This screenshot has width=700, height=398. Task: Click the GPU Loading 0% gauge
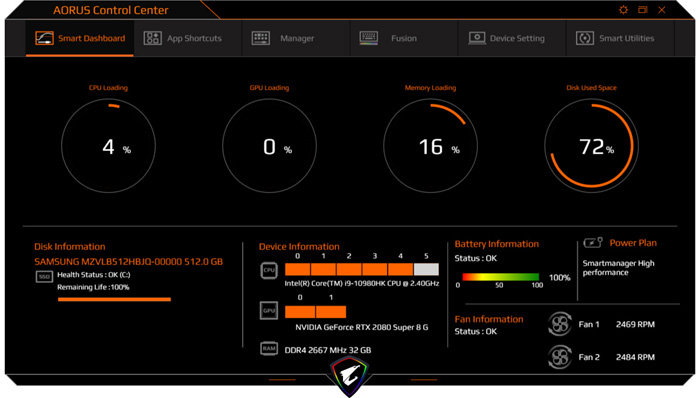269,146
